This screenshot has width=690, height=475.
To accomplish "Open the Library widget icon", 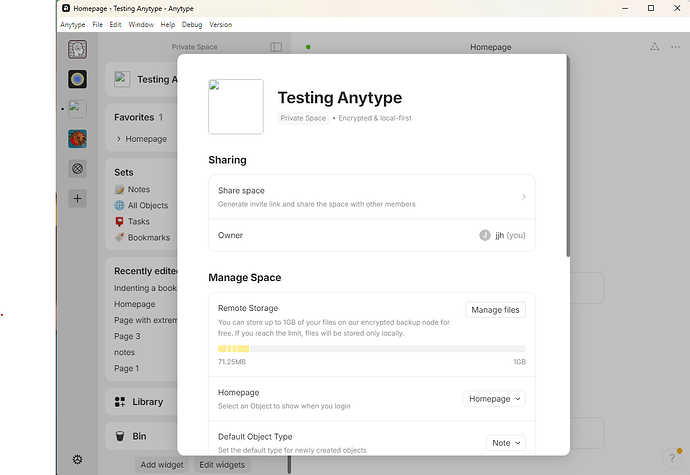I will tap(120, 401).
